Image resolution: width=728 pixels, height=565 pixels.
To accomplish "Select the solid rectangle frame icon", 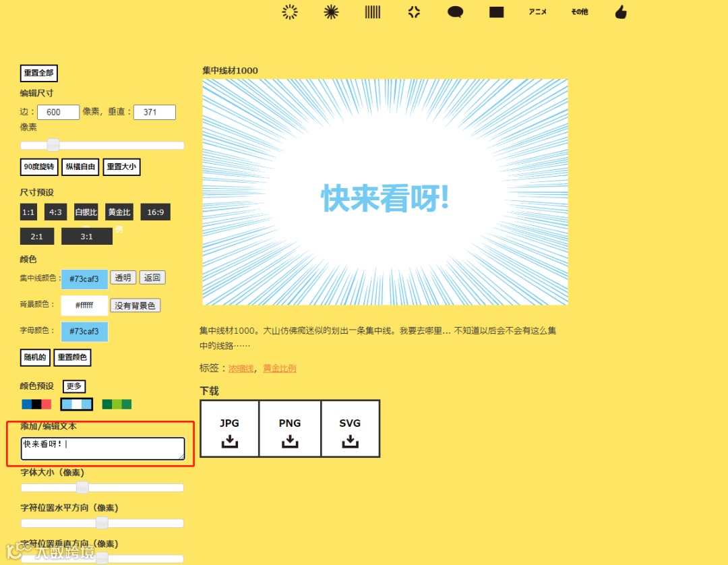I will [496, 12].
